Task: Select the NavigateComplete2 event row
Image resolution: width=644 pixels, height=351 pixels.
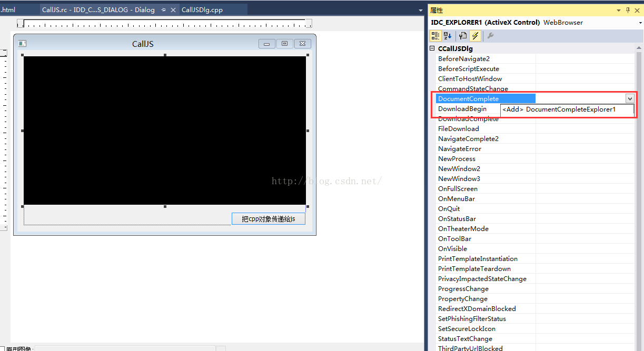Action: click(x=535, y=139)
